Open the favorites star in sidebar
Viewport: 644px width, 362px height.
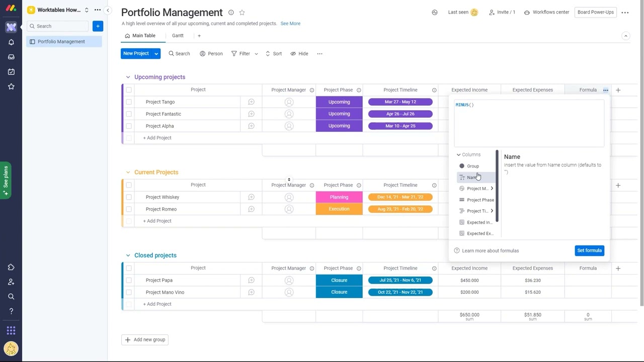tap(11, 86)
